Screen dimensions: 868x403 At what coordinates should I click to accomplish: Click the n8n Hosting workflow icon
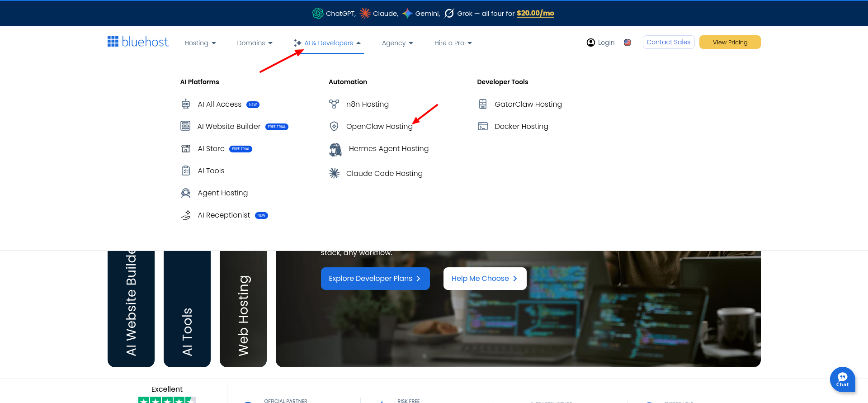334,104
